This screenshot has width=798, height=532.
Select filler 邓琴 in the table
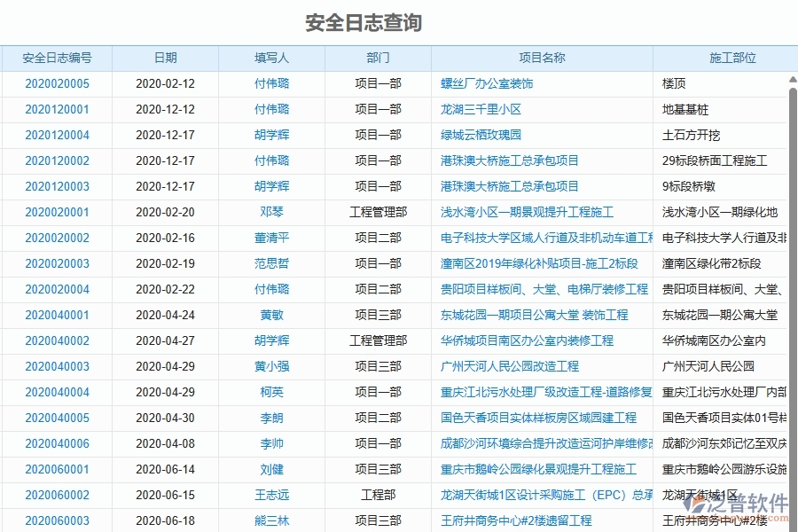tap(271, 212)
